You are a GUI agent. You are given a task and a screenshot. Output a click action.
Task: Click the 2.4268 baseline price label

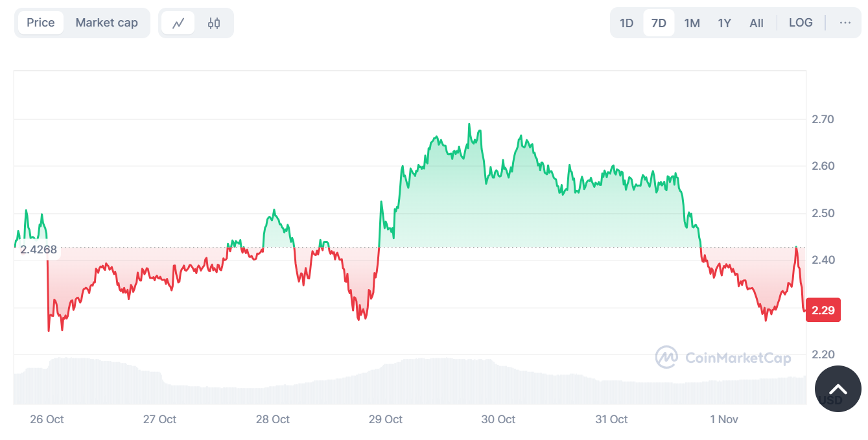point(38,249)
